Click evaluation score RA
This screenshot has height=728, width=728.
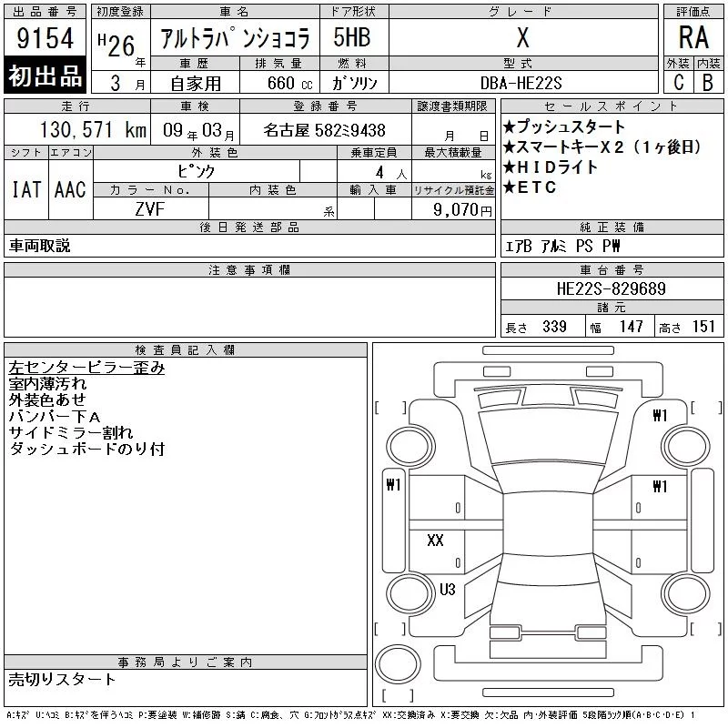693,37
